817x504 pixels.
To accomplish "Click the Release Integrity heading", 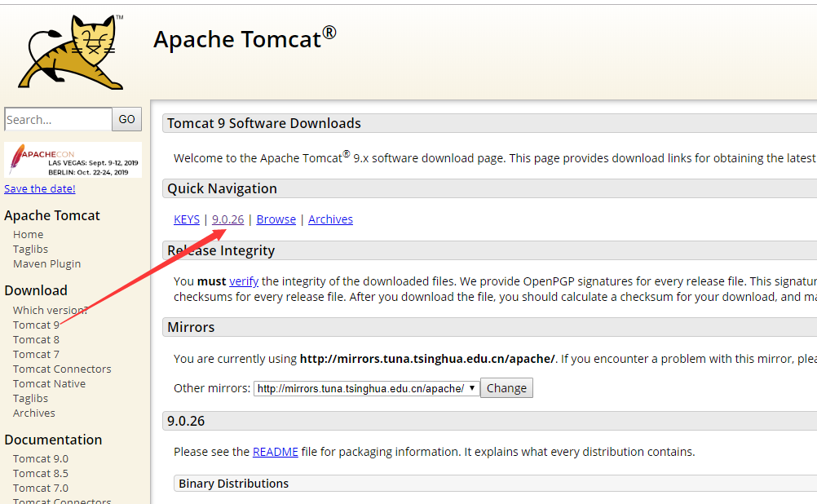I will (221, 250).
